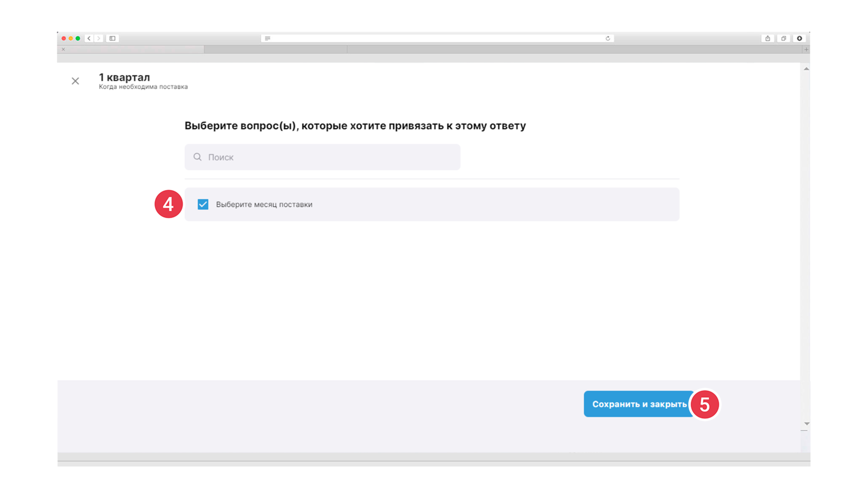Viewport: 868px width, 496px height.
Task: Switch to the second browser tab
Action: 275,50
